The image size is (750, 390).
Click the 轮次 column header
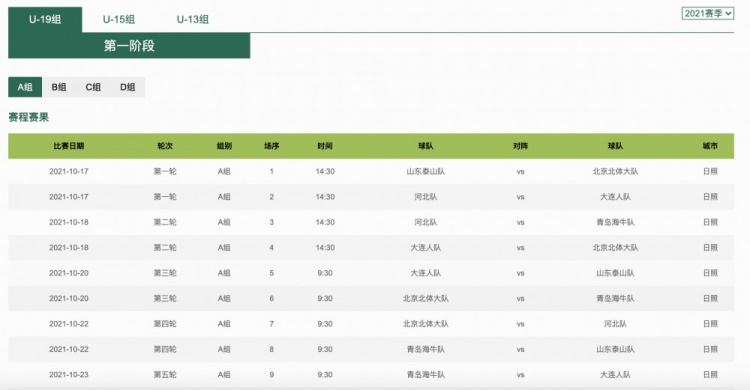[x=165, y=146]
